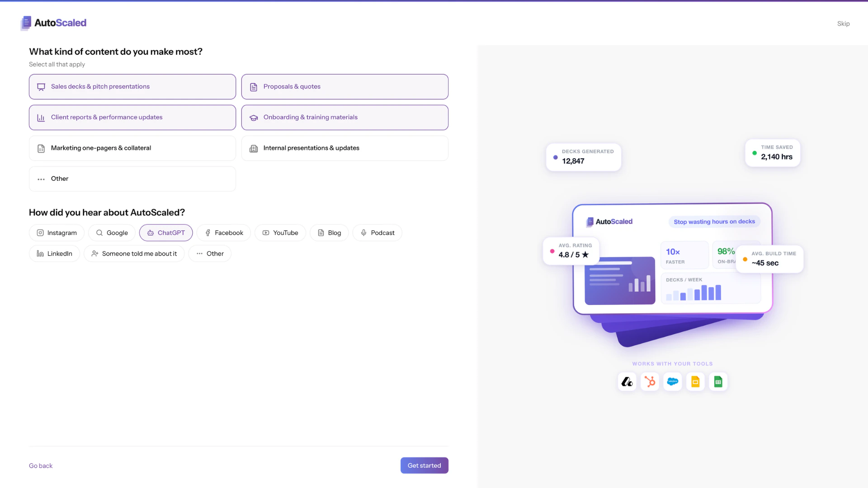Click the Salesforce integration icon
Screen dimensions: 868x488
(x=672, y=381)
